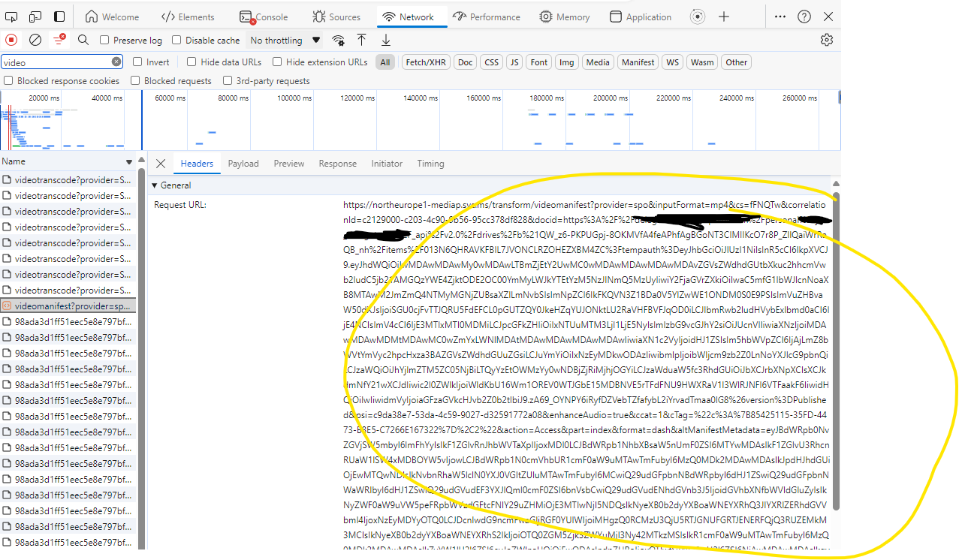Hide the network filter bar

pos(59,40)
